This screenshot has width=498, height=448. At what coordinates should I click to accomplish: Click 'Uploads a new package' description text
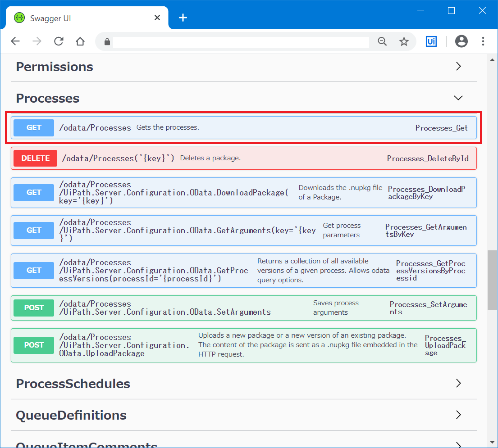[308, 344]
